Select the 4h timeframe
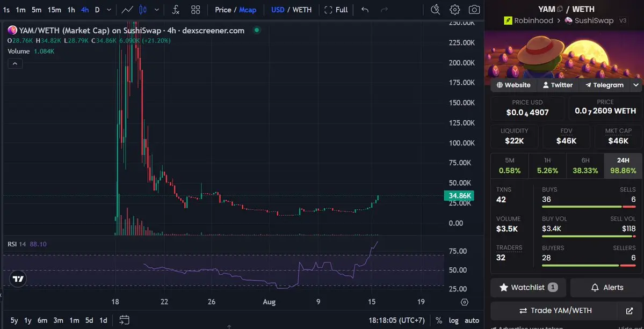This screenshot has height=329, width=644. 85,10
